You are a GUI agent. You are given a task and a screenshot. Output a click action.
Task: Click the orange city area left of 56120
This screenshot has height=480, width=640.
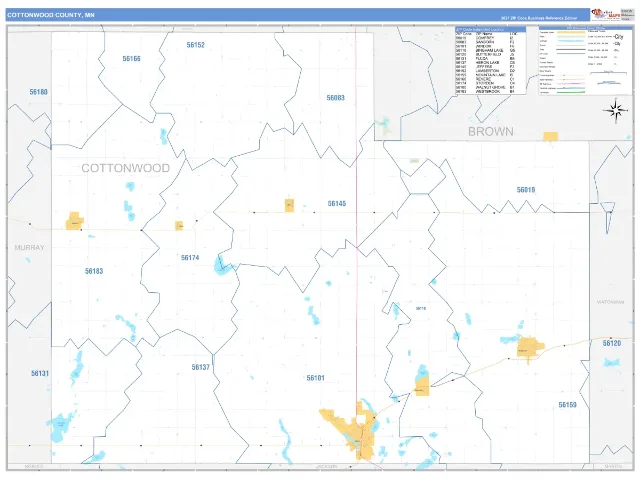pyautogui.click(x=529, y=348)
